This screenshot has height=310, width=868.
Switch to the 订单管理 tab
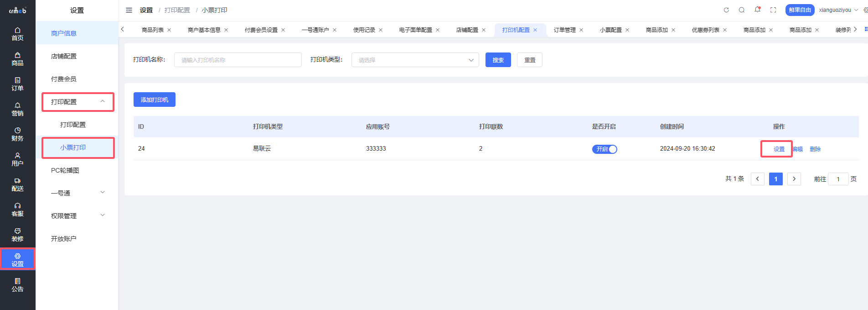click(x=564, y=30)
